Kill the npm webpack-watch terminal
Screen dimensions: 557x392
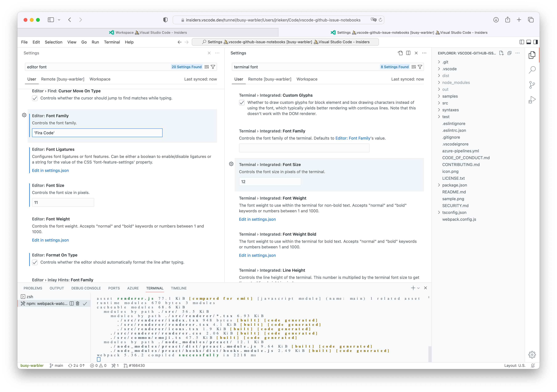pos(78,303)
